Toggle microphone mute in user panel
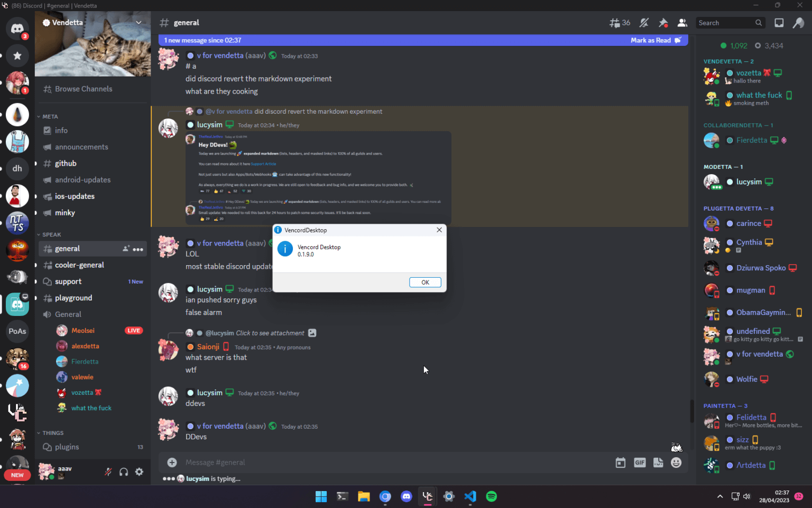The height and width of the screenshot is (508, 812). pyautogui.click(x=108, y=472)
